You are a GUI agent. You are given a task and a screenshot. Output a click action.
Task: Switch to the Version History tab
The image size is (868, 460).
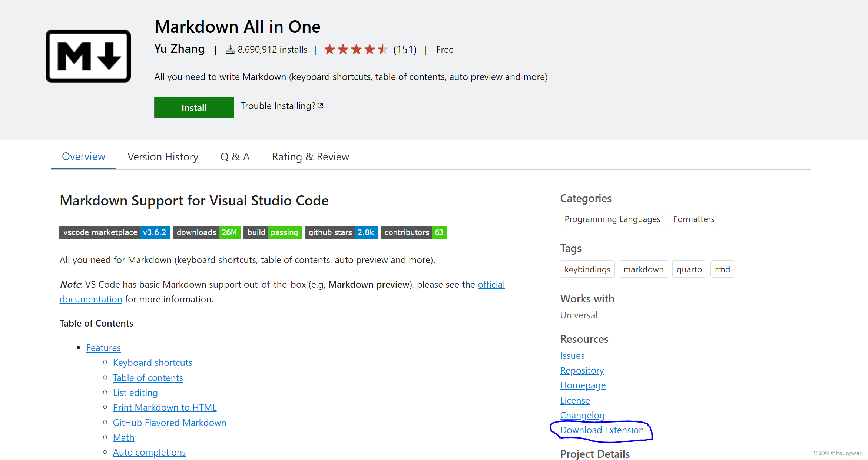pyautogui.click(x=163, y=157)
